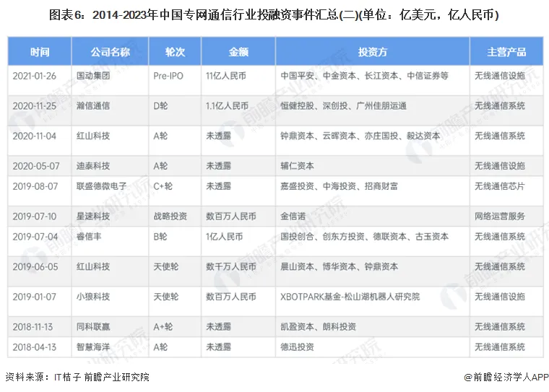Click the 主营产品 column header

pos(506,52)
